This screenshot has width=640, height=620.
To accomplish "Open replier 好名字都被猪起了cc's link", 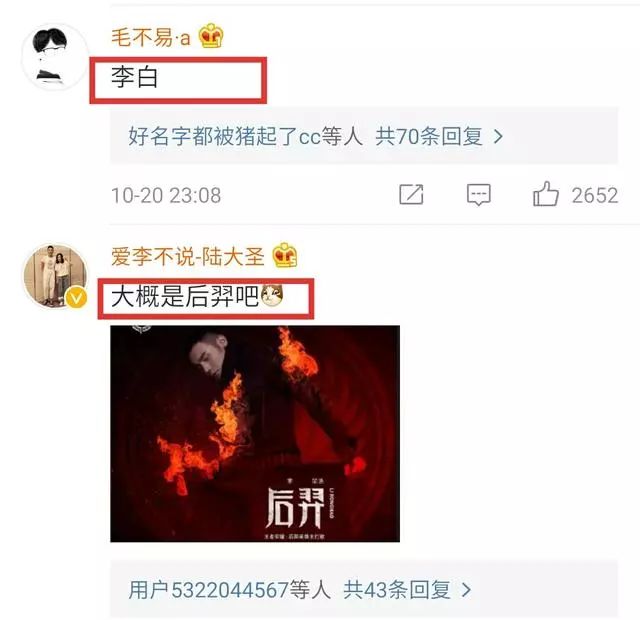I will tap(224, 136).
